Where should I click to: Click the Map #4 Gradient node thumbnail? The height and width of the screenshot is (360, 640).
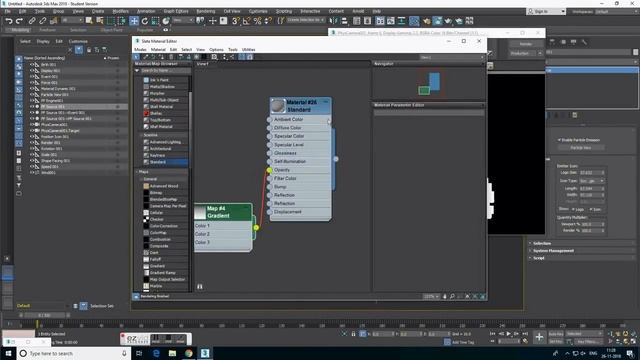(x=200, y=212)
